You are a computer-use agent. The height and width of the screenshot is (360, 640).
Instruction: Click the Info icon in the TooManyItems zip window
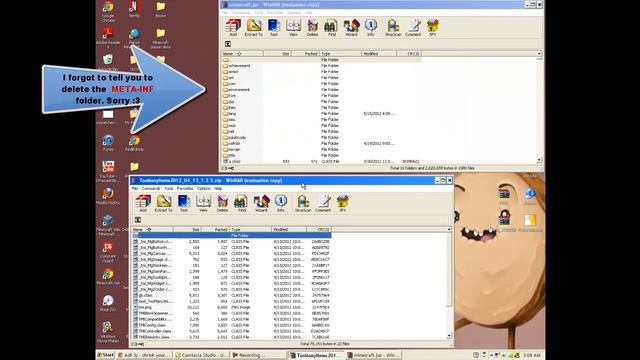(x=280, y=203)
